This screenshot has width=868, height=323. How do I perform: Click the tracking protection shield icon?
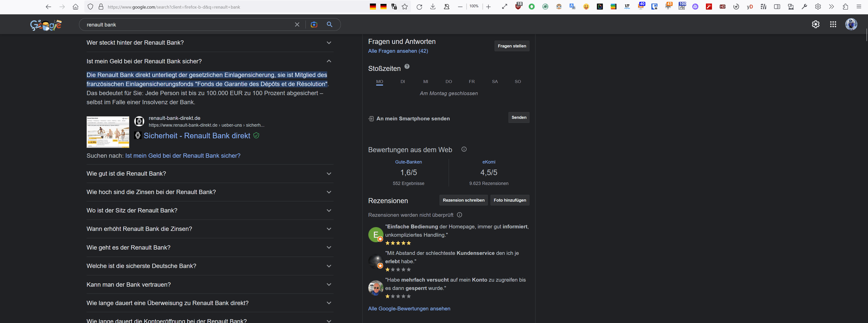tap(90, 7)
